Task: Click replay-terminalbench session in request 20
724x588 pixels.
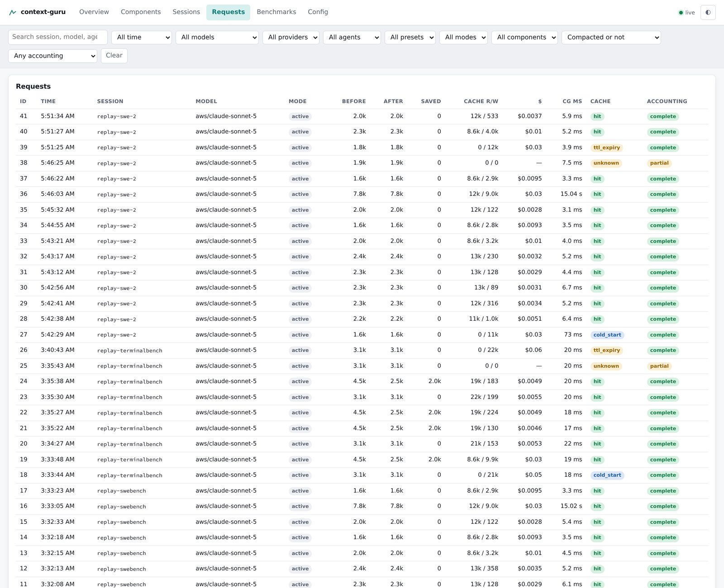Action: pyautogui.click(x=129, y=444)
